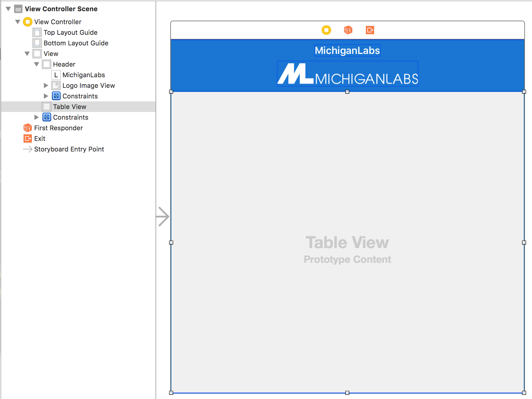This screenshot has width=532, height=399.
Task: Click the View square icon in outline
Action: 37,54
